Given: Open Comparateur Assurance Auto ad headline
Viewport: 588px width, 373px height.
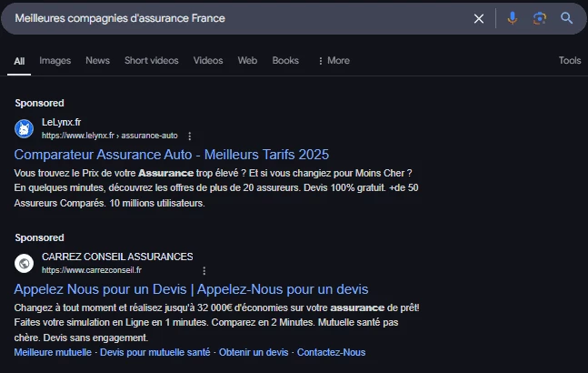Looking at the screenshot, I should click(171, 155).
